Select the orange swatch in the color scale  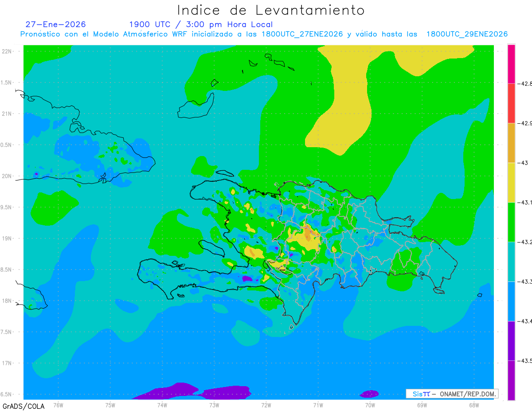[511, 143]
